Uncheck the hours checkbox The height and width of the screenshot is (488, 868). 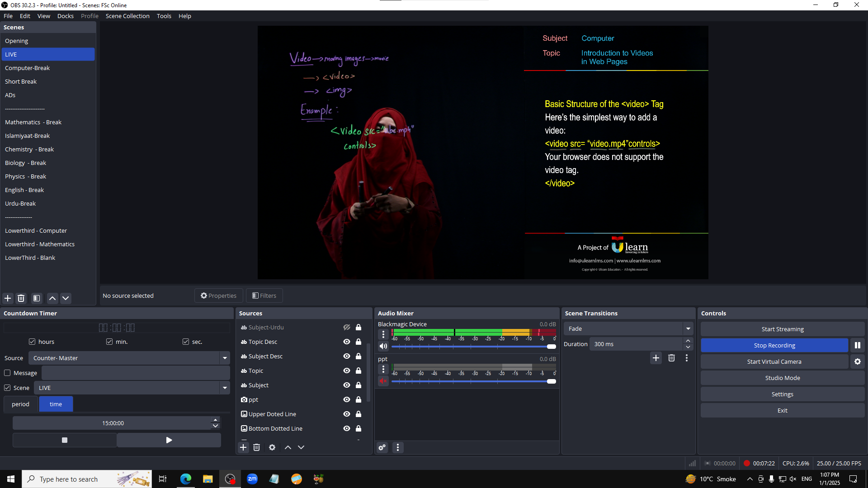click(x=32, y=342)
